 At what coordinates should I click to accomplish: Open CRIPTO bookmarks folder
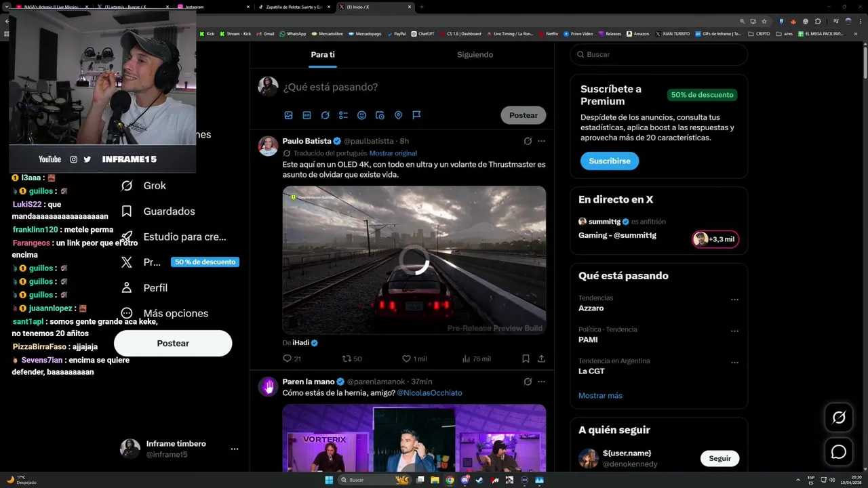pyautogui.click(x=759, y=33)
